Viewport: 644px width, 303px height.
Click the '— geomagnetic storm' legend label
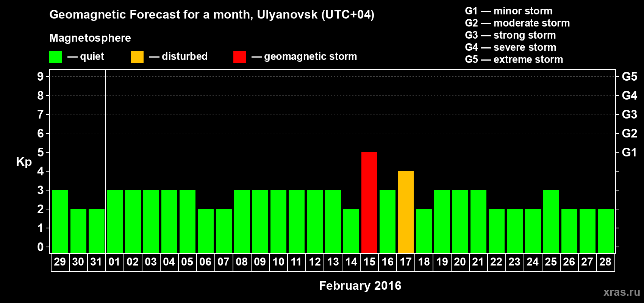click(x=304, y=57)
